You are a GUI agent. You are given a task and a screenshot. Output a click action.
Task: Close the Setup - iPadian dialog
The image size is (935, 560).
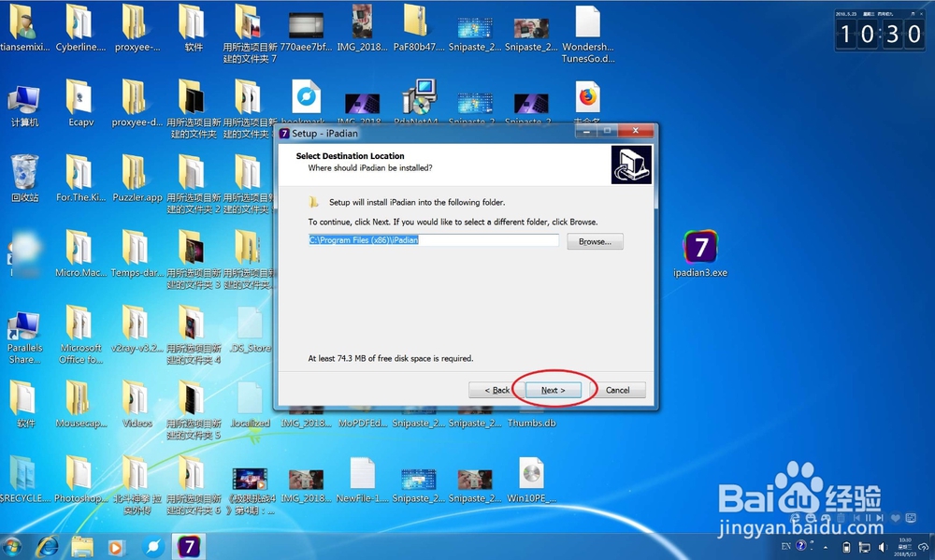click(635, 131)
